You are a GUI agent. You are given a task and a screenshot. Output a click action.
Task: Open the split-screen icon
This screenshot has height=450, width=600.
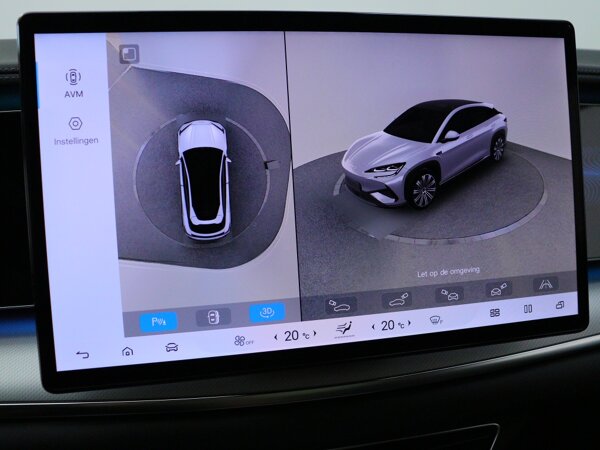(528, 308)
